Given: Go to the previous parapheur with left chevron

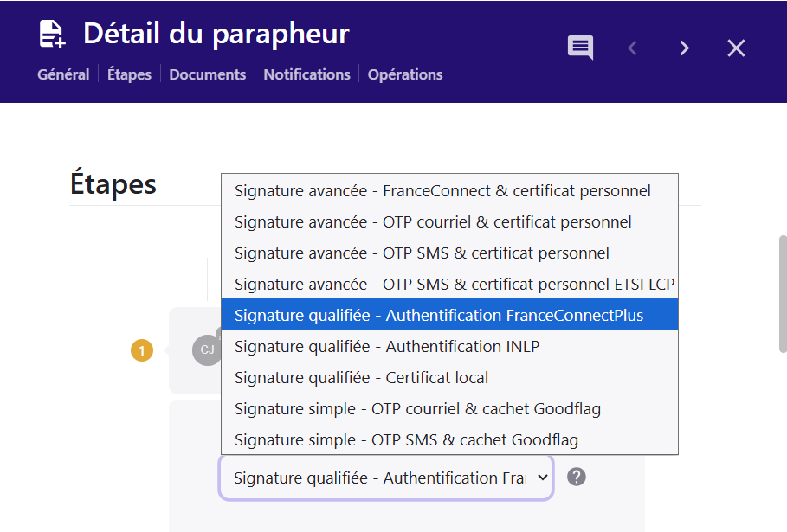Looking at the screenshot, I should (x=632, y=48).
